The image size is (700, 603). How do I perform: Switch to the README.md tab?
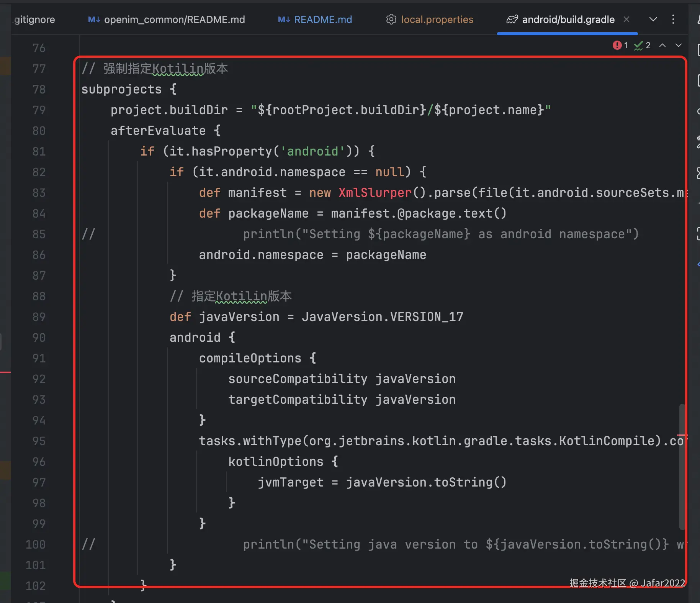[x=315, y=20]
